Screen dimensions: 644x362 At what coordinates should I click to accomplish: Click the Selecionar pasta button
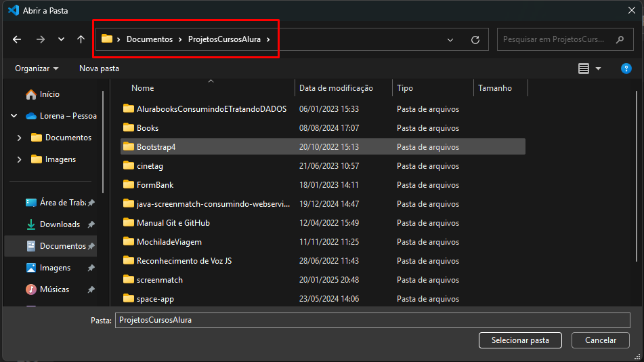click(x=520, y=340)
